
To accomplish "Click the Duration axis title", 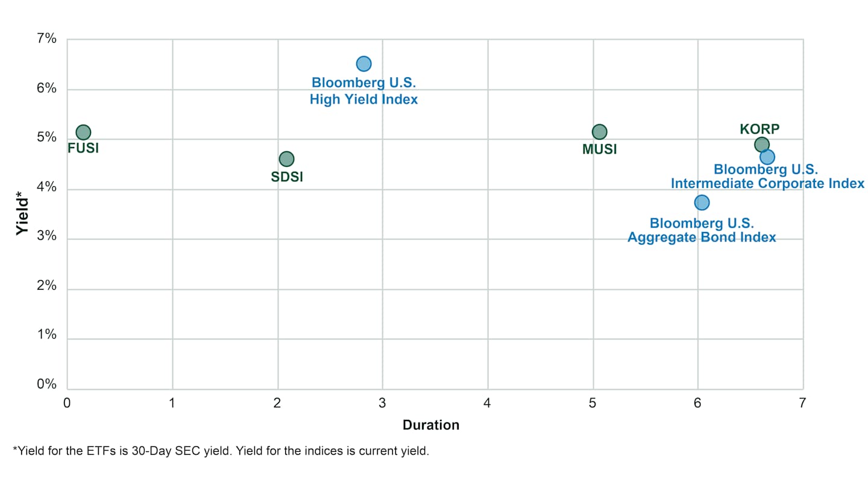I will coord(430,425).
